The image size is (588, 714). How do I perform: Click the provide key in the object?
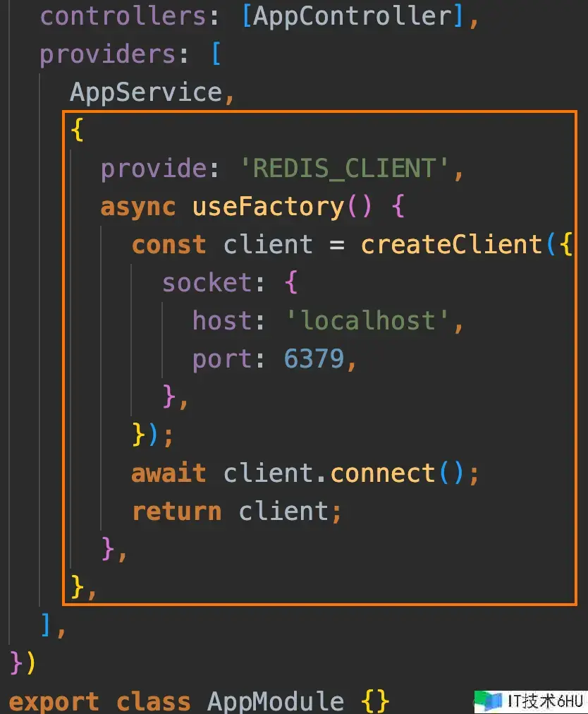tap(154, 169)
